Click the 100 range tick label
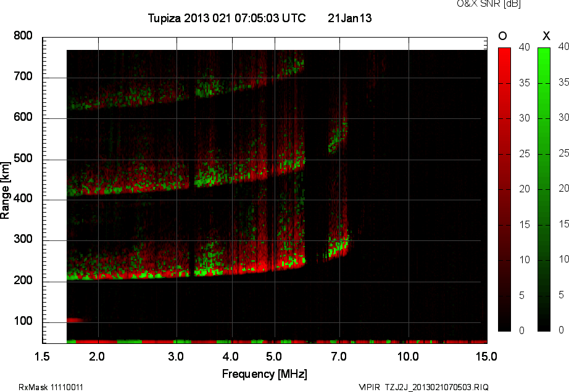This screenshot has height=392, width=569. [23, 321]
